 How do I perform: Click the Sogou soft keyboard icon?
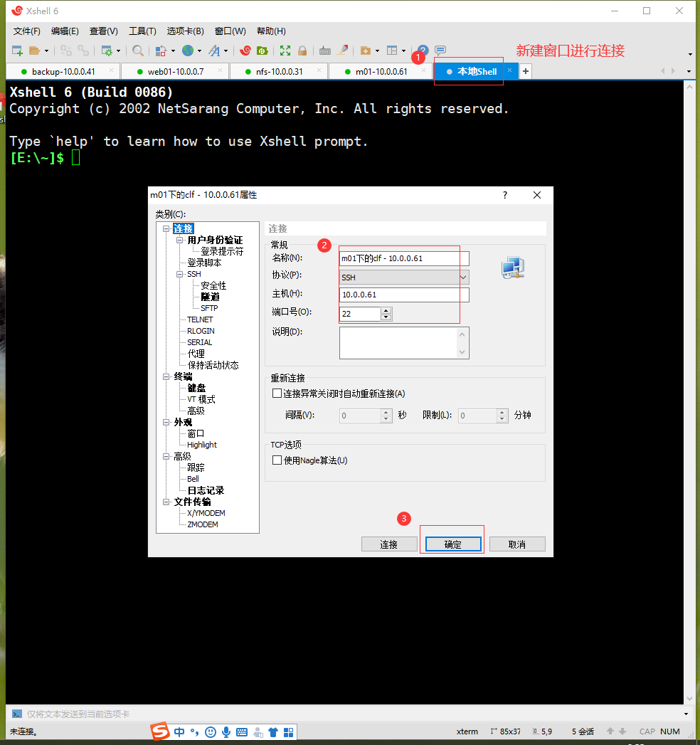tap(242, 731)
